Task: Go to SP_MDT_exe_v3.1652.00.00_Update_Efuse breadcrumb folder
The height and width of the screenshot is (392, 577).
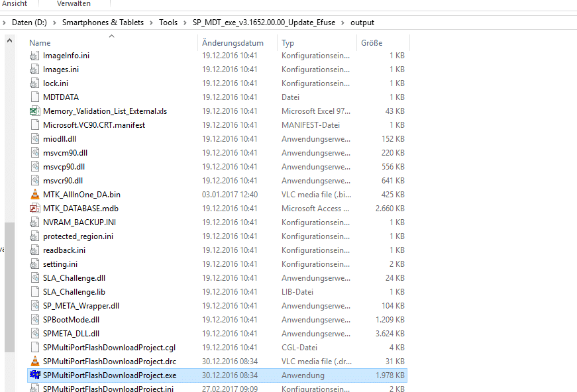Action: point(264,23)
